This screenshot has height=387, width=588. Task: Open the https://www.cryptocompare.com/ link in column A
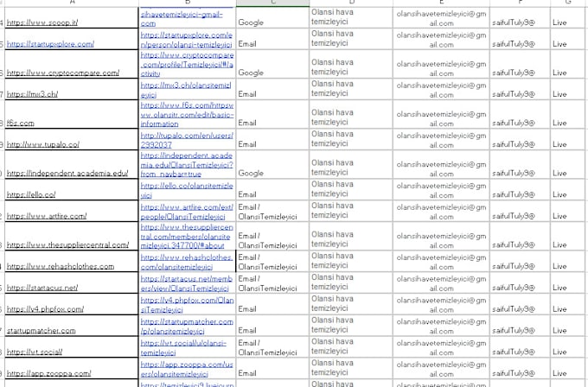[63, 73]
